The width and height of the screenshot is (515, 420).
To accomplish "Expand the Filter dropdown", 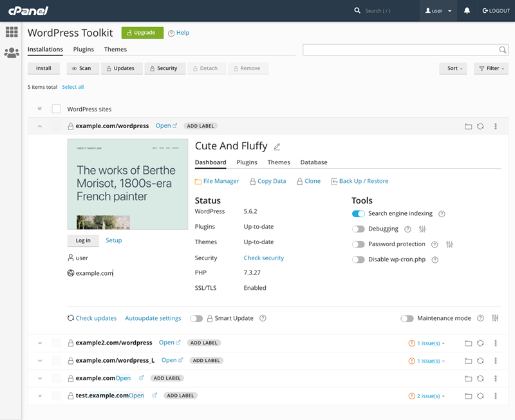I will 491,68.
